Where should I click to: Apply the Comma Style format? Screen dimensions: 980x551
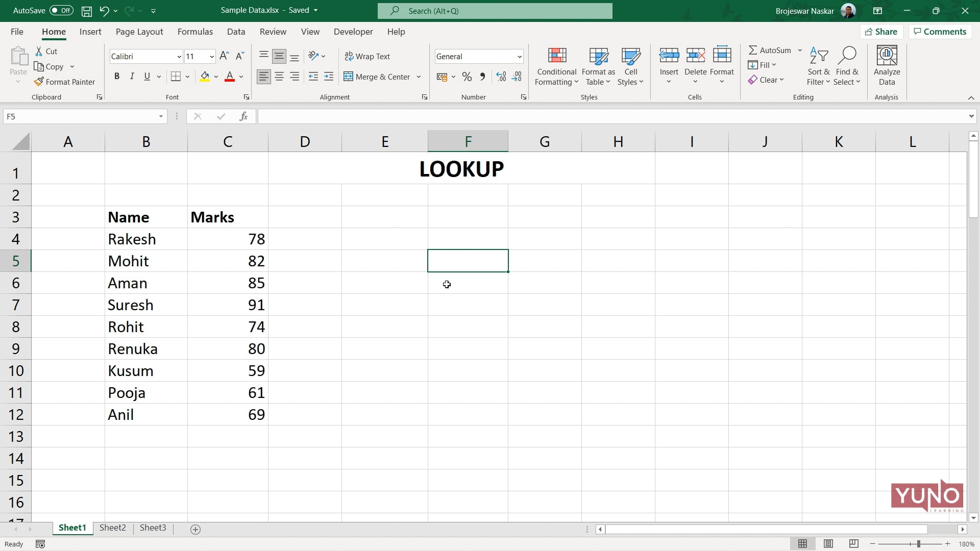482,77
